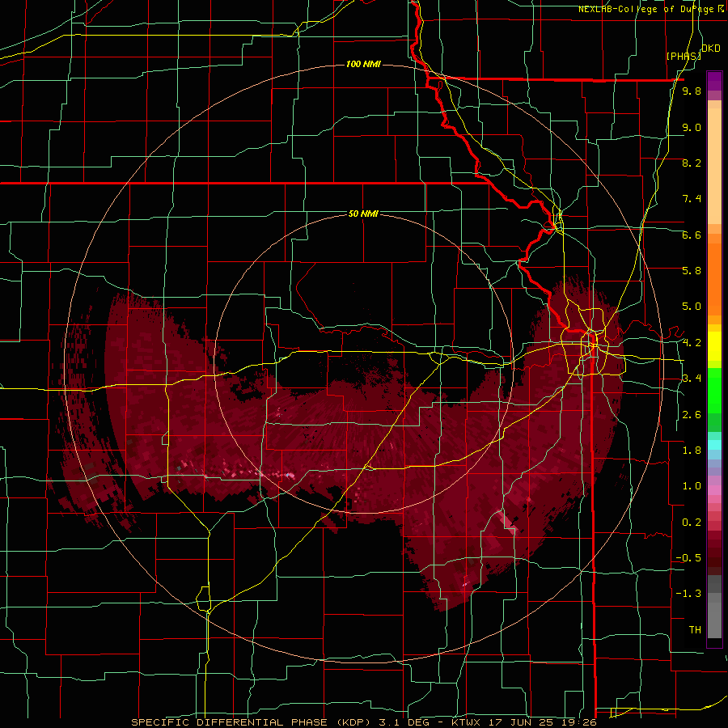Click the 1.8 legend value
This screenshot has width=728, height=728.
[692, 451]
